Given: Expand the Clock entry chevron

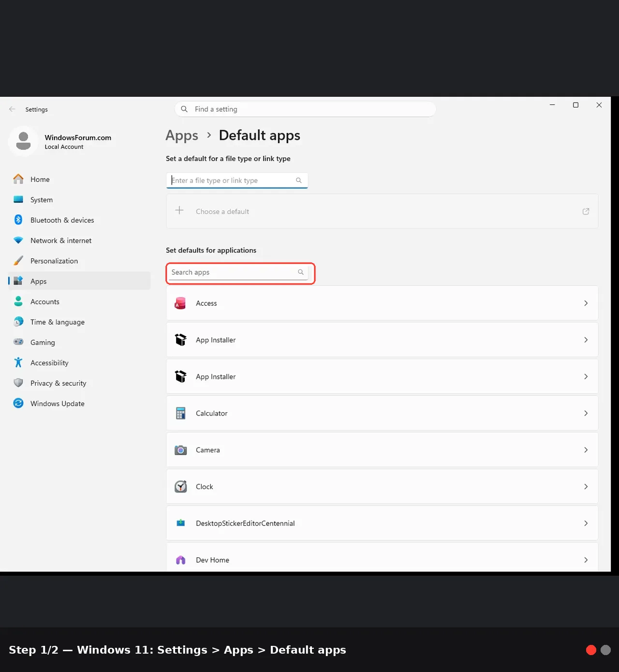Looking at the screenshot, I should point(586,487).
